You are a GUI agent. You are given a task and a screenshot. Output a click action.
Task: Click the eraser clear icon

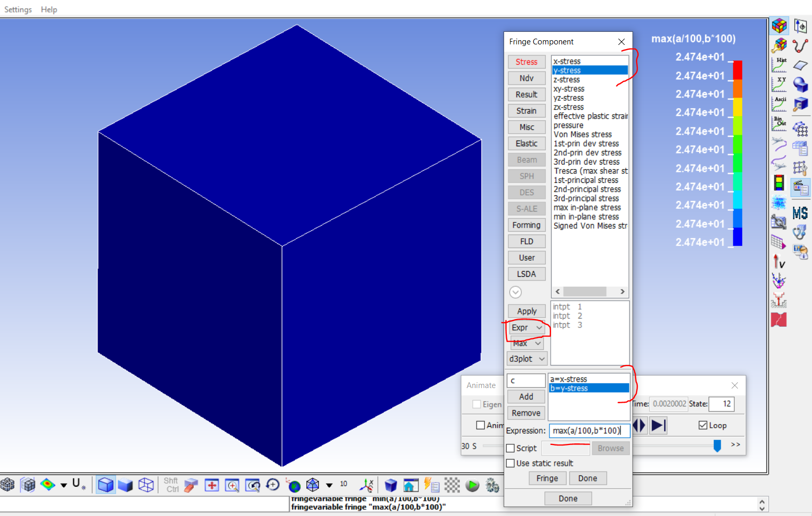tap(192, 486)
